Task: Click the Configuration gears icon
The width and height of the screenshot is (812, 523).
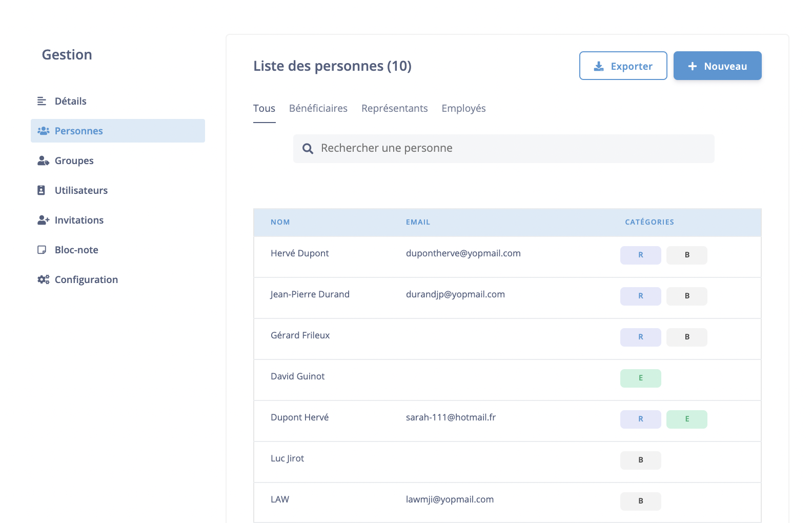Action: (43, 280)
